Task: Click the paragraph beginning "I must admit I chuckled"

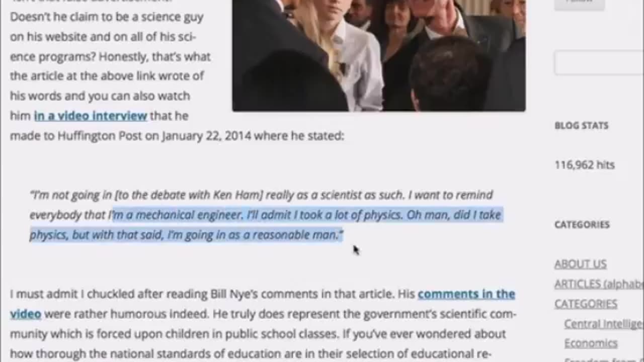Action: (263, 324)
